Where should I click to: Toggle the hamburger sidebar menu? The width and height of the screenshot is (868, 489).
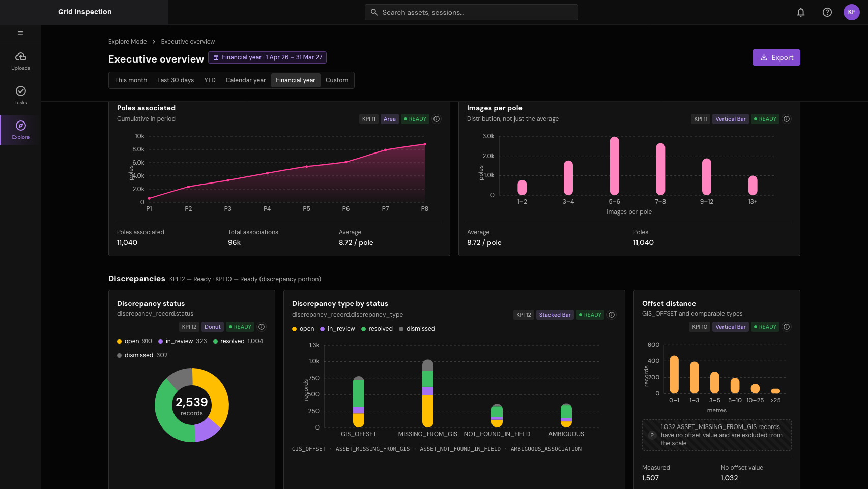tap(20, 33)
